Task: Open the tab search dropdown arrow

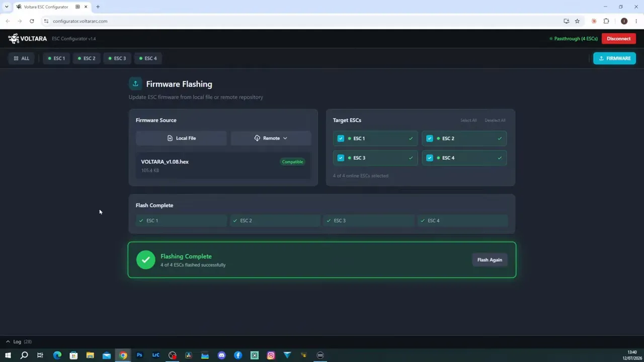Action: [7, 7]
